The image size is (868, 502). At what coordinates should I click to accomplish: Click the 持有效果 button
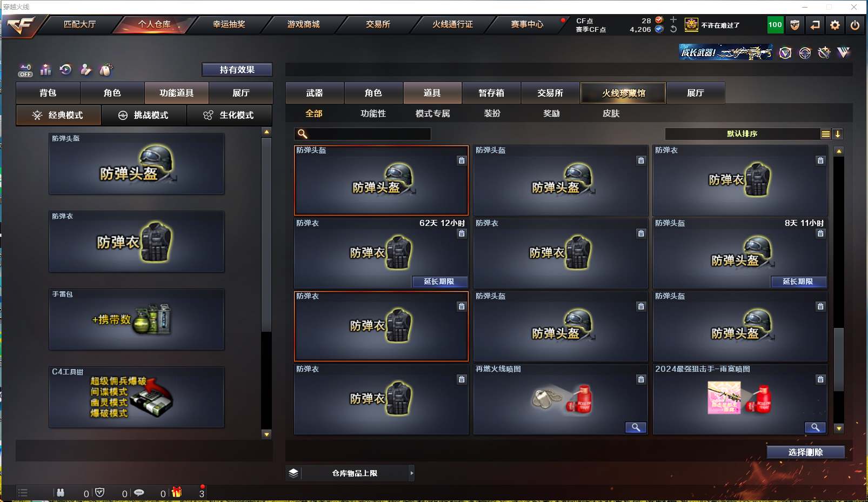(x=237, y=70)
